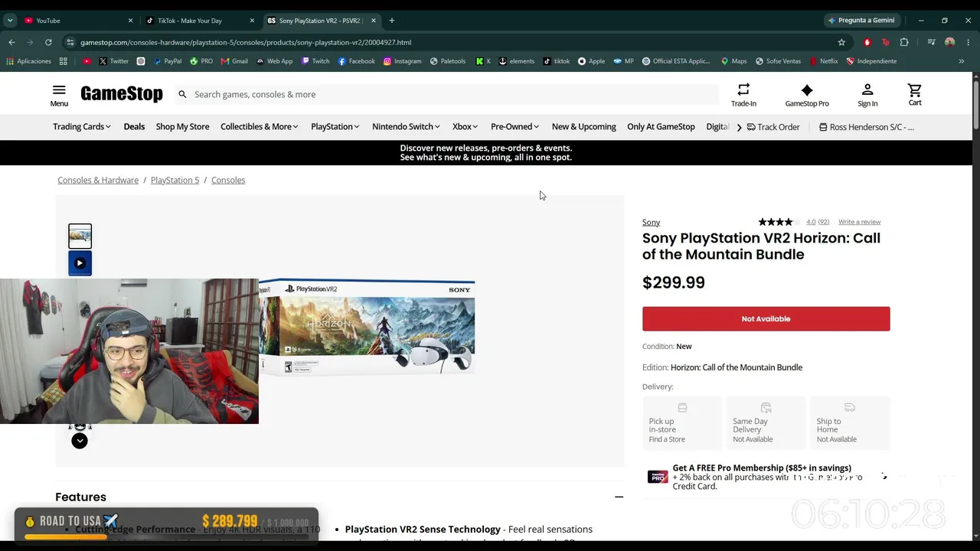This screenshot has width=980, height=551.
Task: Open the Deals menu item
Action: click(134, 127)
